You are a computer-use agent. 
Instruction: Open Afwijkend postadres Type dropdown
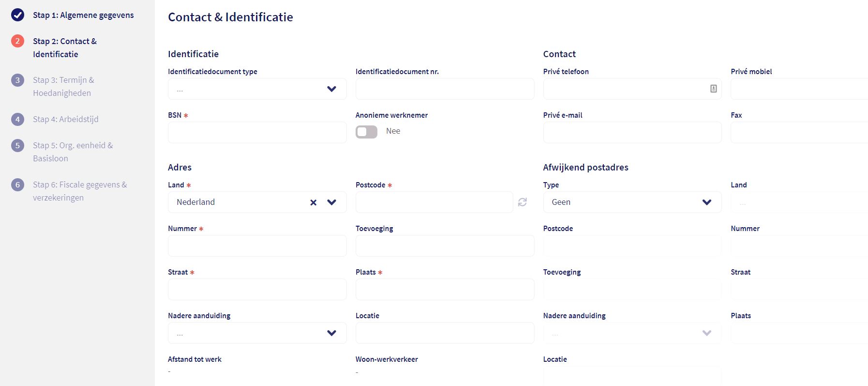[632, 202]
